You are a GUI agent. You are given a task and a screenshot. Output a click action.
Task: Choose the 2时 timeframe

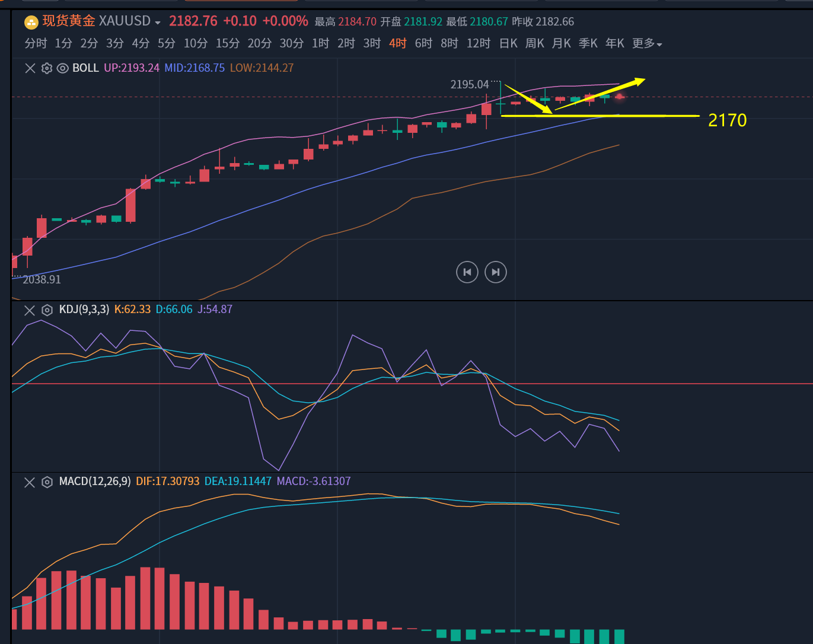(346, 43)
